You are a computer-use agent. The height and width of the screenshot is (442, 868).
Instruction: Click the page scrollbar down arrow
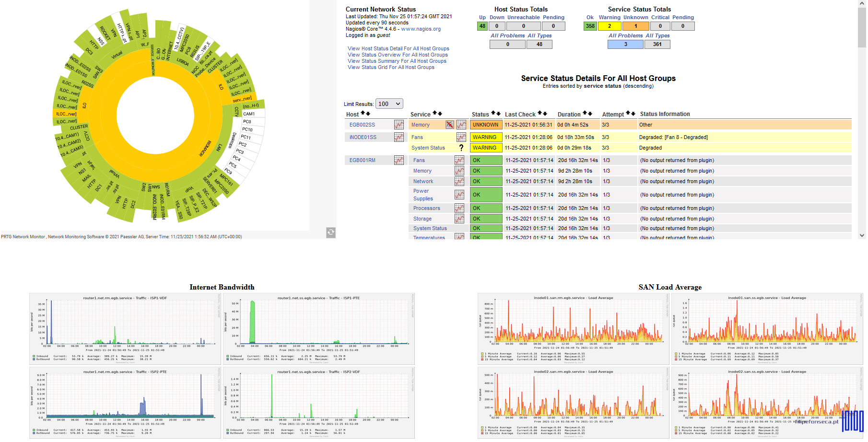coord(862,235)
